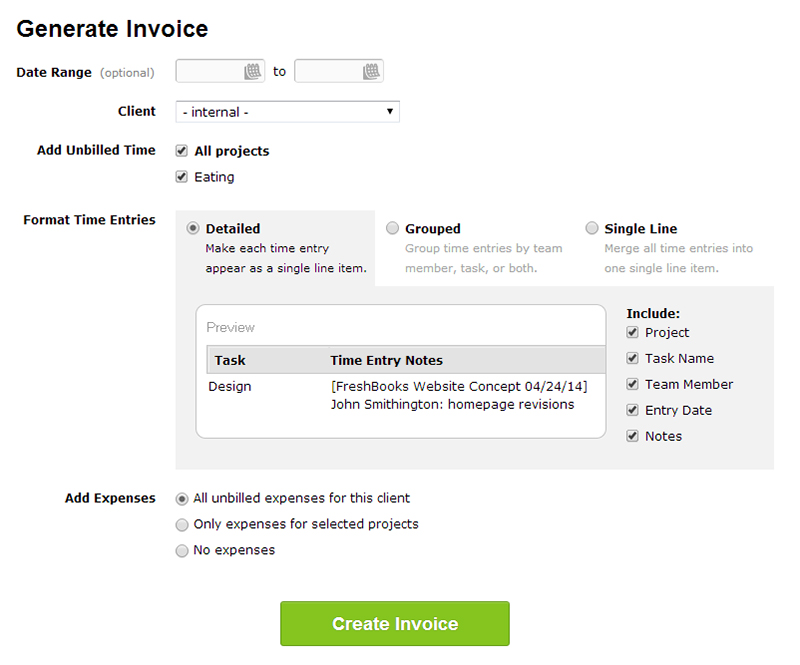
Task: Toggle the Team Member include checkbox
Action: pyautogui.click(x=632, y=384)
